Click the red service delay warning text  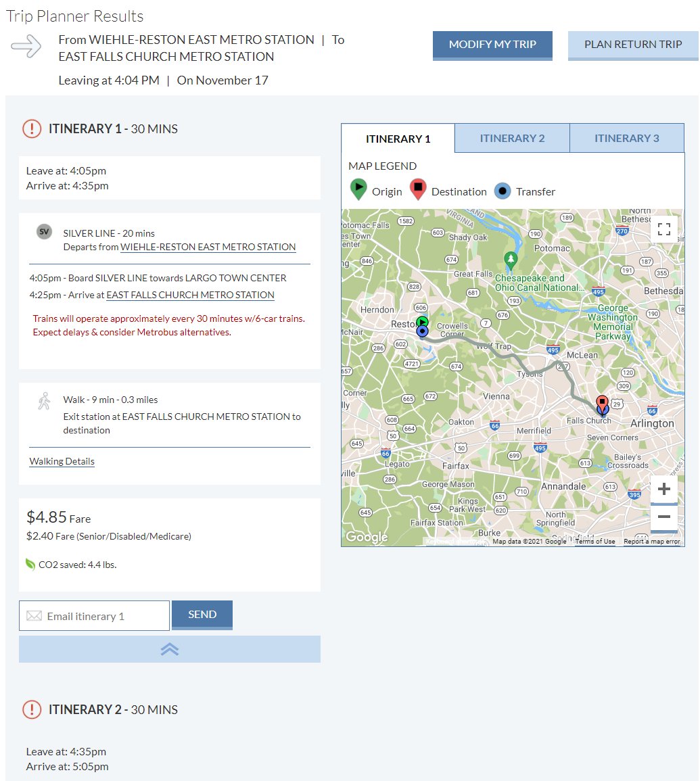(x=169, y=325)
